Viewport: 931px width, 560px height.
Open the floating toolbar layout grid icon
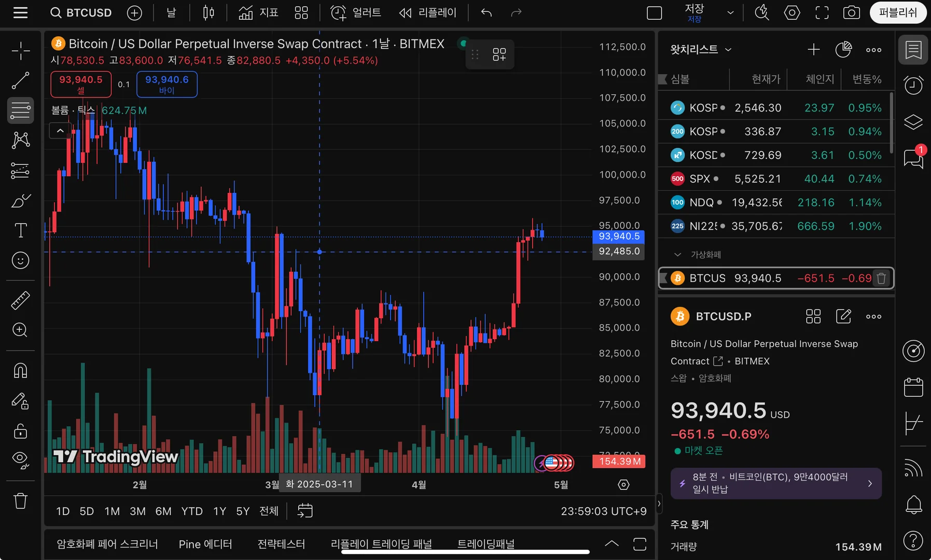pos(499,54)
